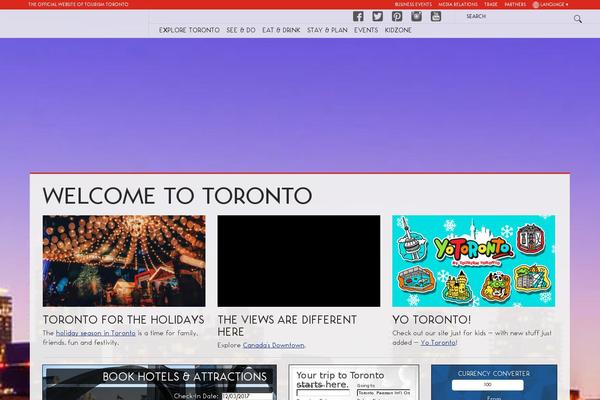Go to Business Events link
The height and width of the screenshot is (400, 600).
pos(413,5)
